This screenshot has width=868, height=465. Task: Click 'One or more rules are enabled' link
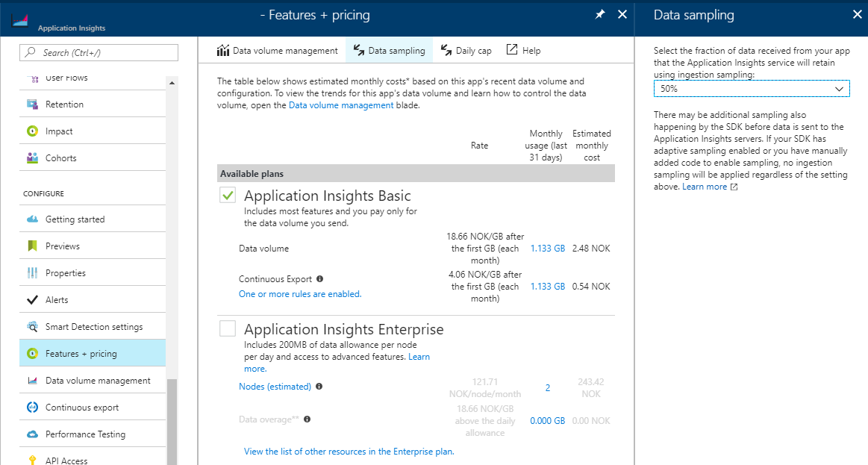300,294
